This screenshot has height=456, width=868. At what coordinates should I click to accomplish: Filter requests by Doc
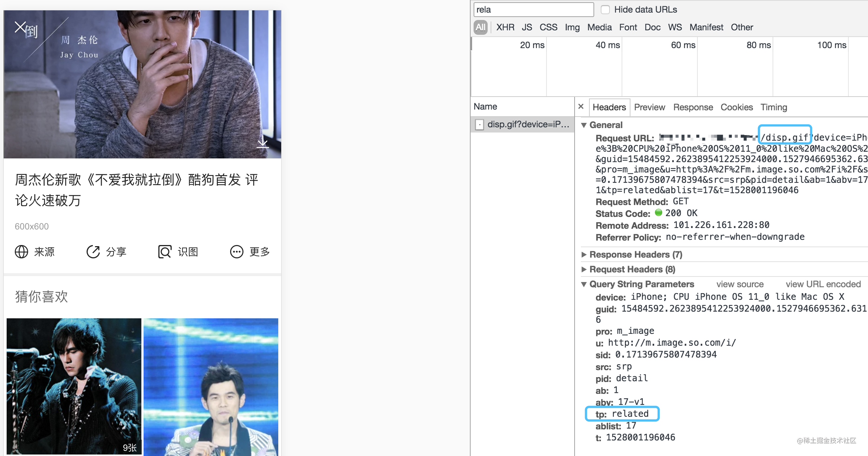click(653, 27)
